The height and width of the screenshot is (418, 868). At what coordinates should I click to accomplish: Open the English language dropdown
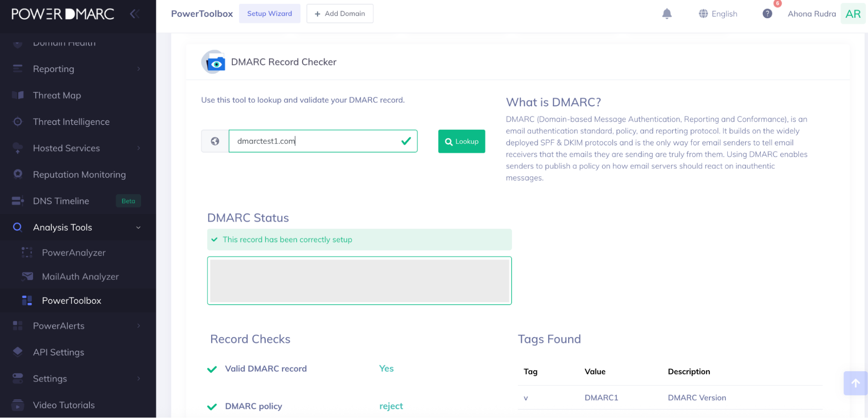point(718,13)
